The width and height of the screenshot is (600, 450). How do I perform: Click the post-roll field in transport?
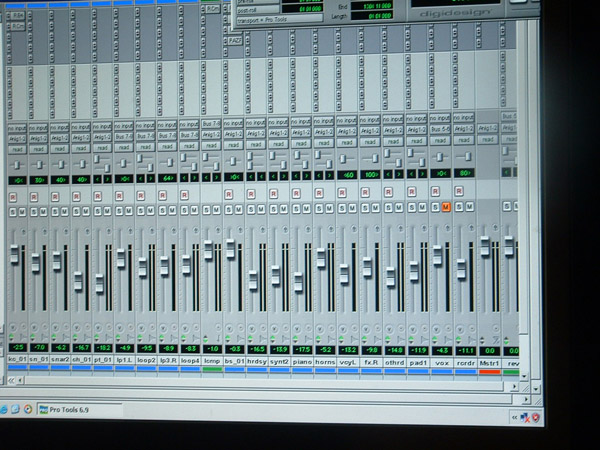(x=257, y=10)
